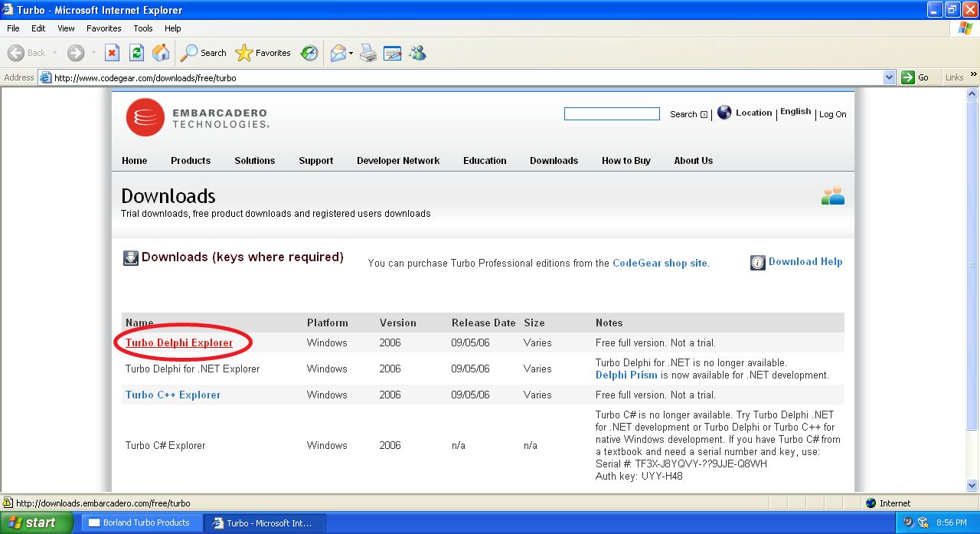This screenshot has height=534, width=980.
Task: Open Education navigation item
Action: click(485, 161)
